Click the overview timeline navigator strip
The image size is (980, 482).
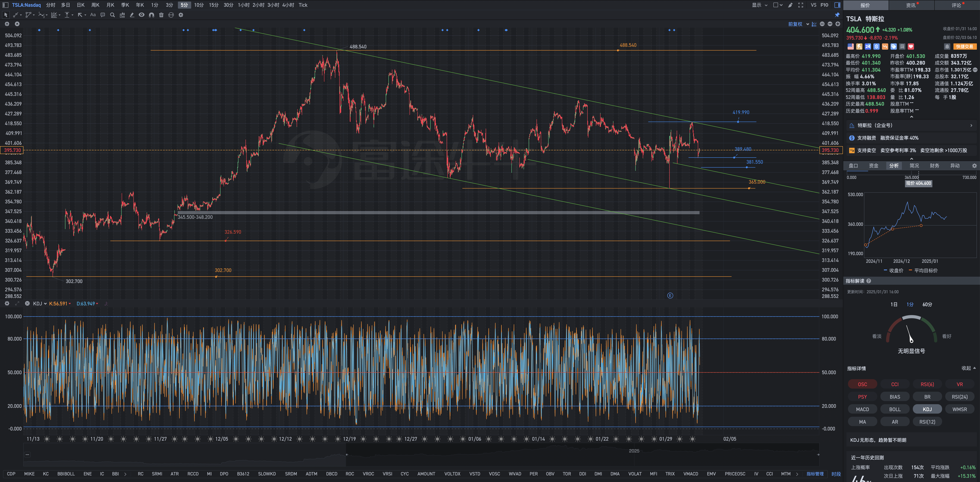click(421, 455)
